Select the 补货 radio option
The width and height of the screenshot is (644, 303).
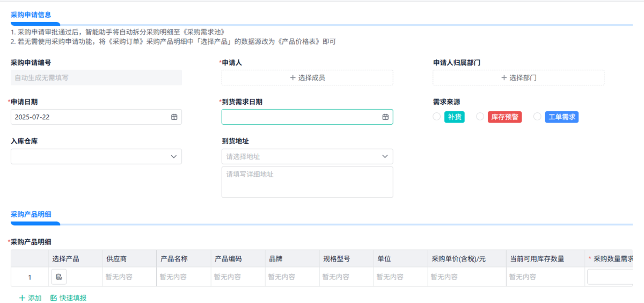point(437,117)
